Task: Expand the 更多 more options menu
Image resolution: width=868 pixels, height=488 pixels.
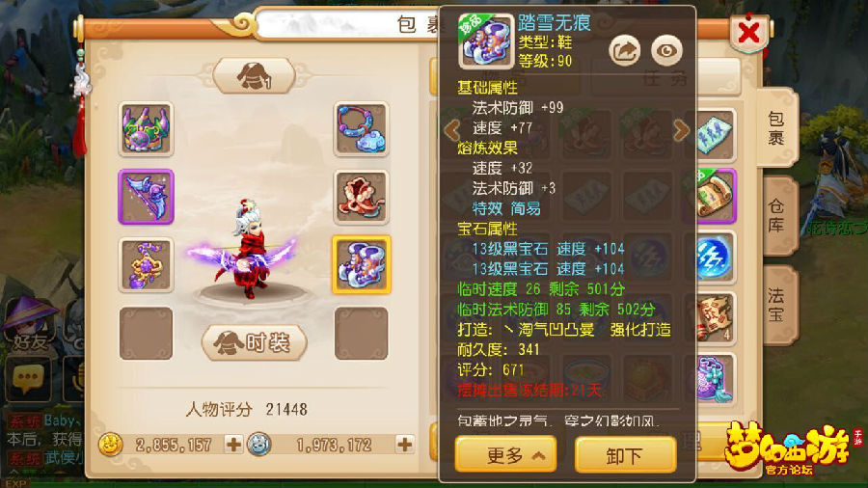Action: pos(506,455)
